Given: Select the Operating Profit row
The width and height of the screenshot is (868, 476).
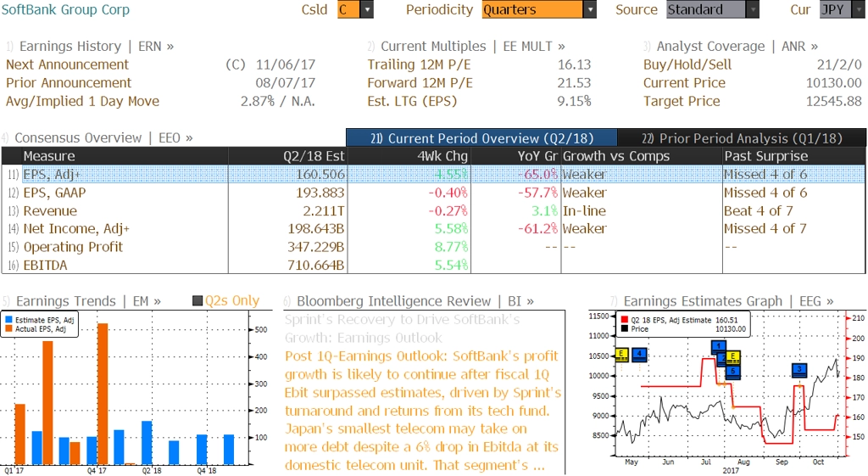Looking at the screenshot, I should pyautogui.click(x=433, y=247).
